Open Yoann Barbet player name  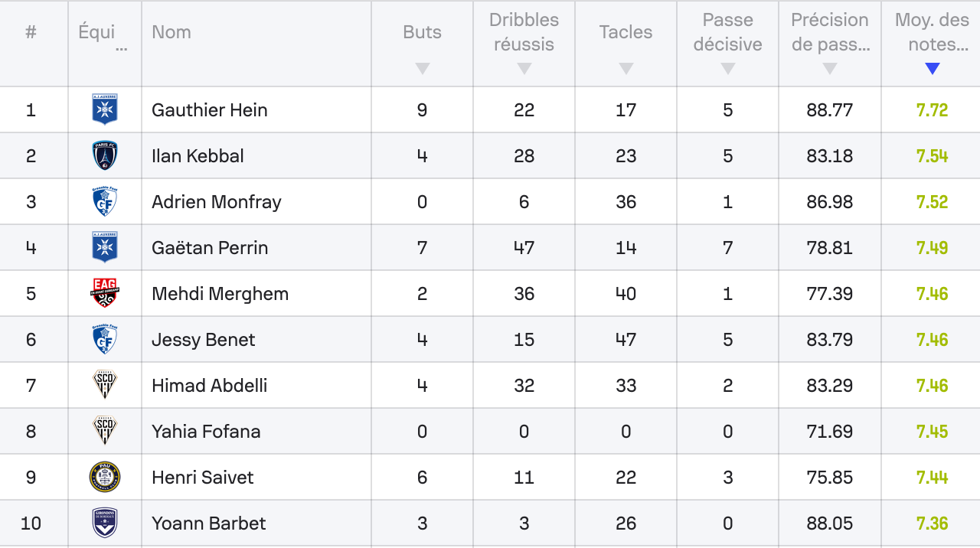pos(209,523)
